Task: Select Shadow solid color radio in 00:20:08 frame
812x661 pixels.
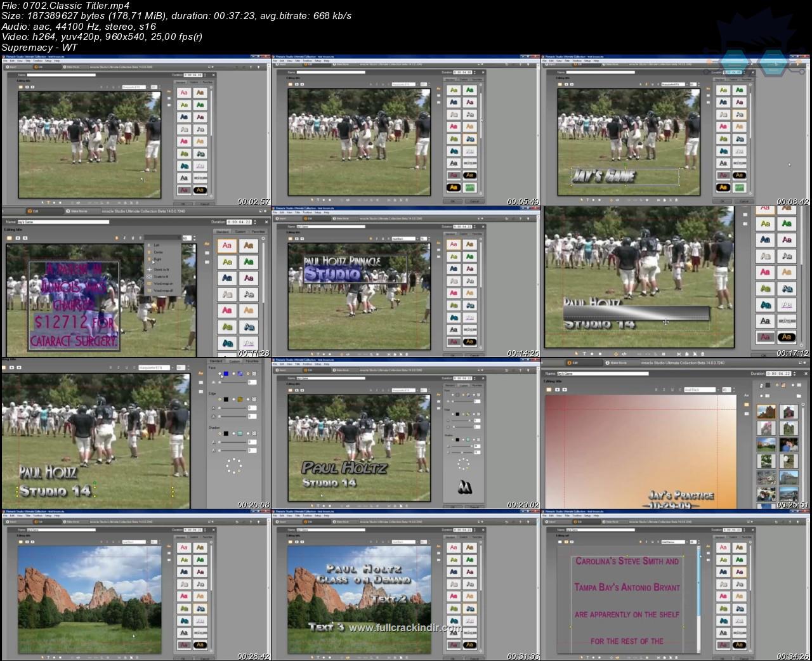Action: [x=219, y=433]
